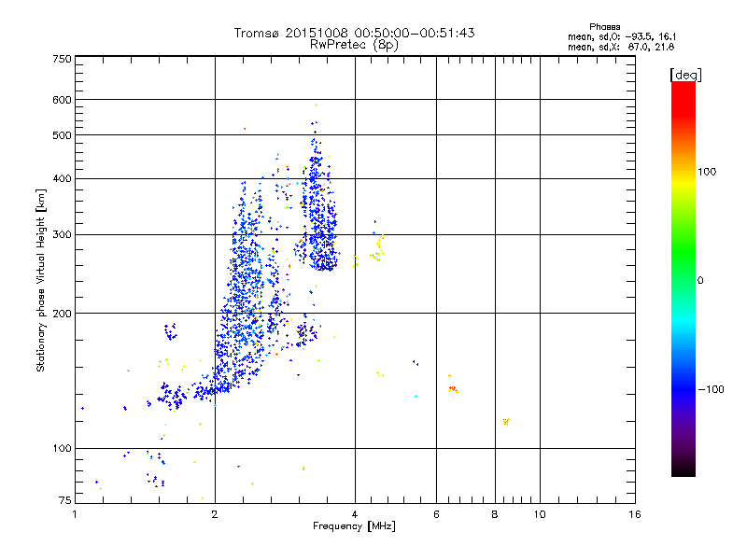Click the x-axis tick label '8'

coord(495,514)
